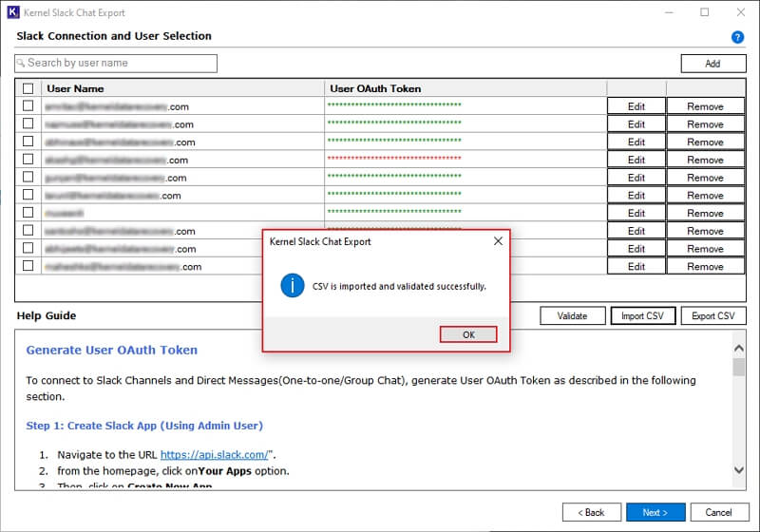760x532 pixels.
Task: Click the Your Apps bold text
Action: click(224, 471)
